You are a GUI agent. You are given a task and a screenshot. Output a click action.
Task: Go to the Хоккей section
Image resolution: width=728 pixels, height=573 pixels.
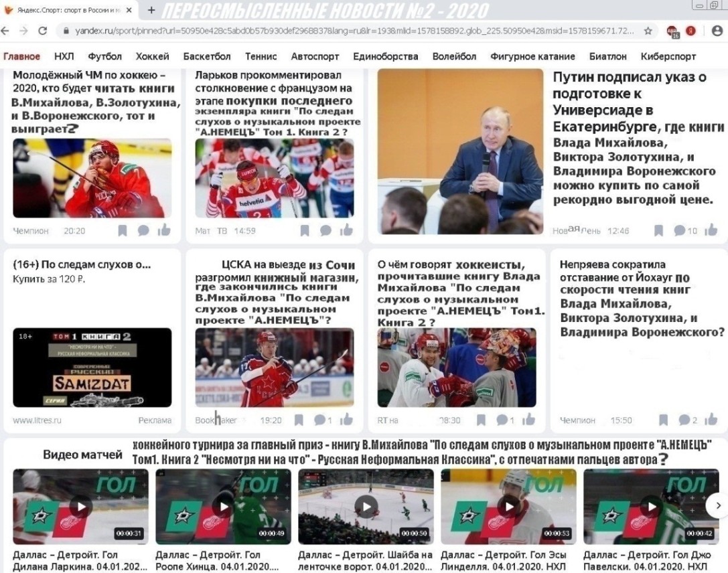click(x=152, y=57)
